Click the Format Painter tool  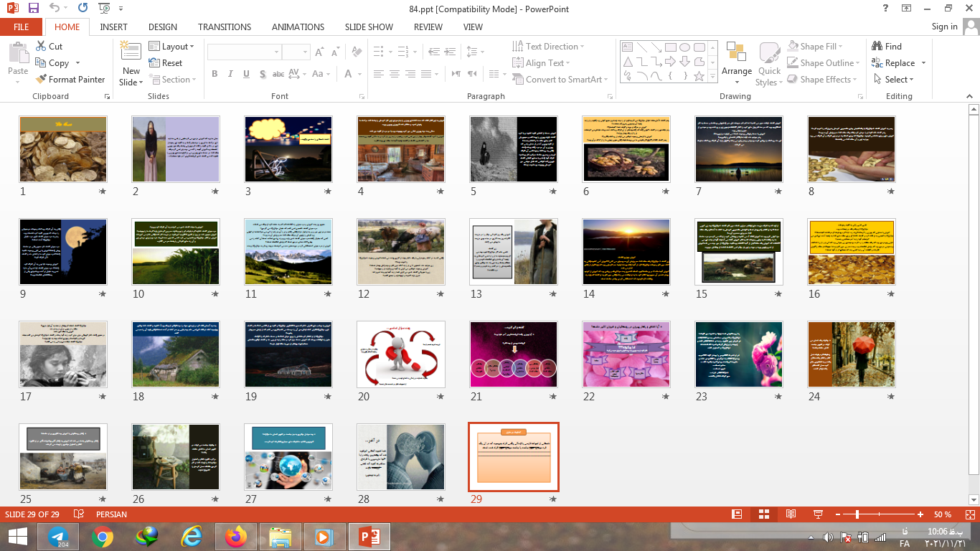pyautogui.click(x=70, y=80)
